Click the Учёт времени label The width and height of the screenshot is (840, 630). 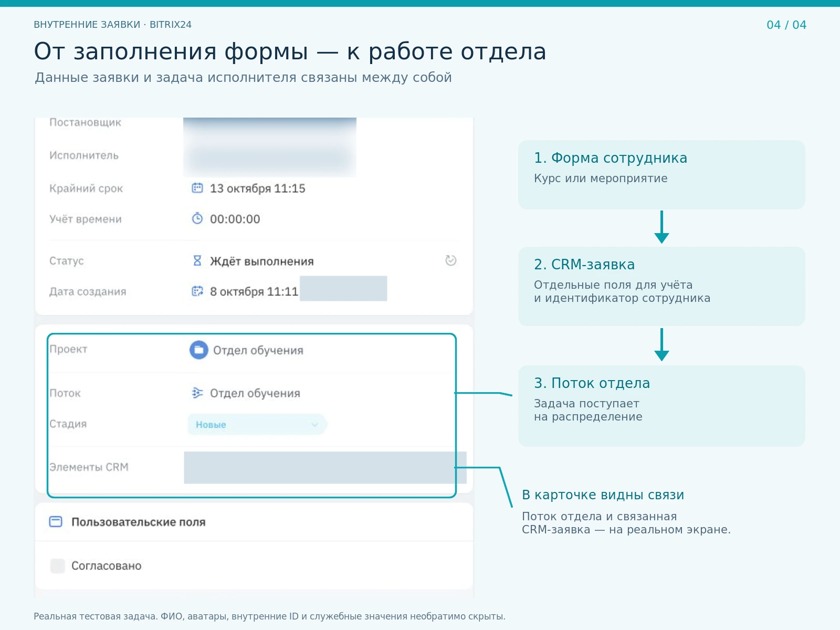coord(86,219)
